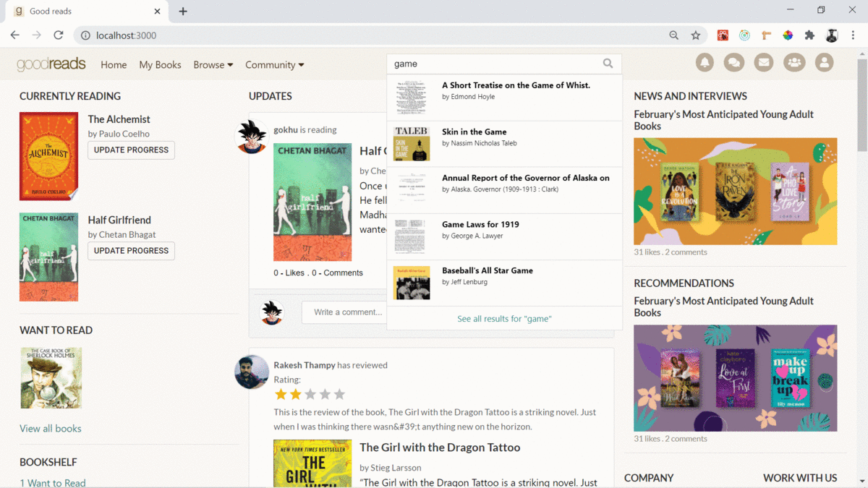Image resolution: width=868 pixels, height=488 pixels.
Task: Select Skin in the Game result
Action: (x=504, y=144)
